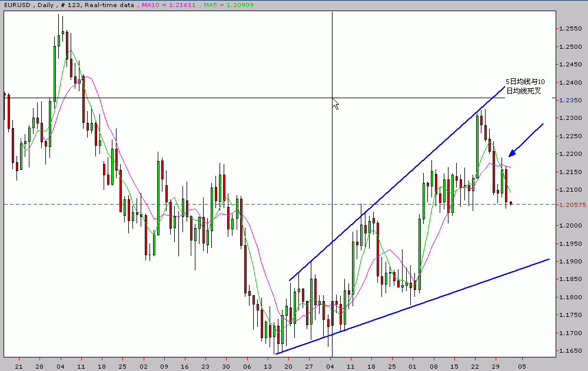Select the MA5 = 1.20909 indicator label

(228, 5)
